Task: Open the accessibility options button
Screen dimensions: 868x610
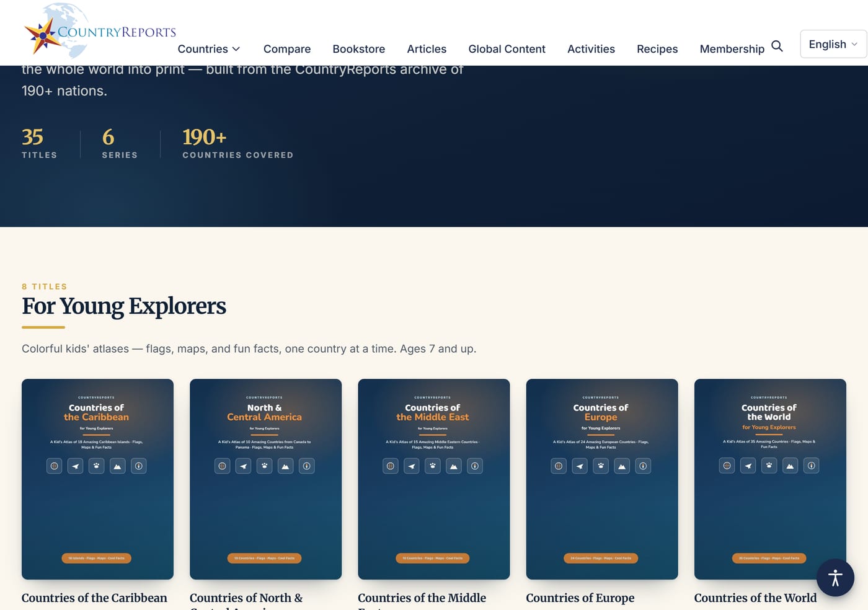Action: coord(835,578)
